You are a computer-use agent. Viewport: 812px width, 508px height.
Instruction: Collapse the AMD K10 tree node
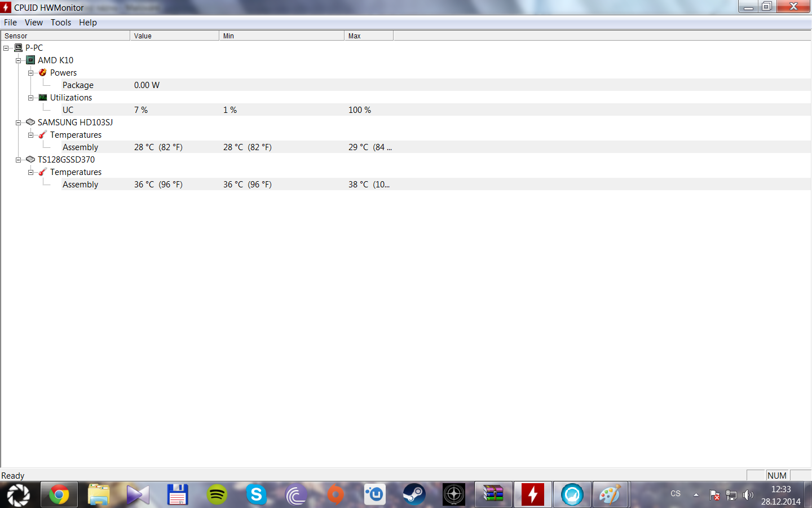(x=19, y=60)
